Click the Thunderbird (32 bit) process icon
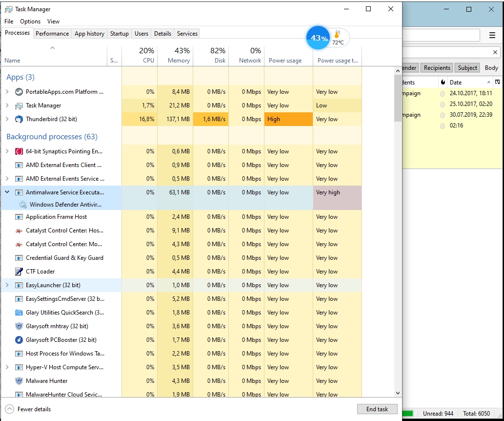The width and height of the screenshot is (504, 421). (19, 119)
